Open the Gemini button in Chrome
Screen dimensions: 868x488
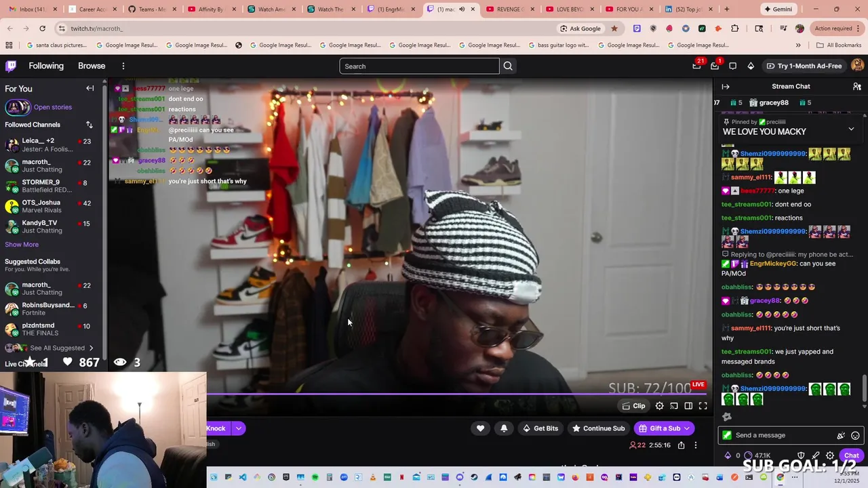coord(778,9)
